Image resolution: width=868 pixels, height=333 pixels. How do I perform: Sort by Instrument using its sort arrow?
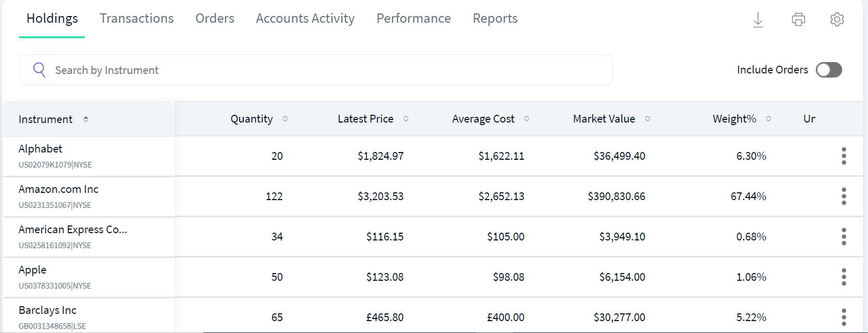pos(86,119)
